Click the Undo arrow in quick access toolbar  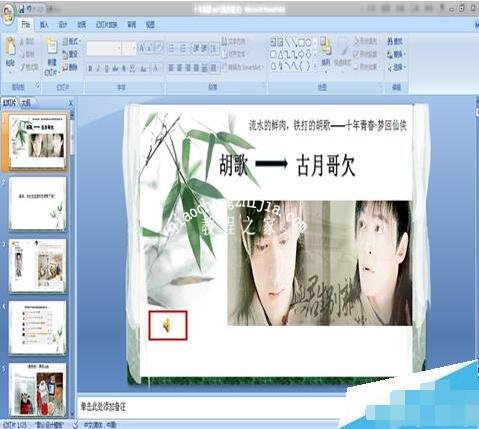coord(30,9)
